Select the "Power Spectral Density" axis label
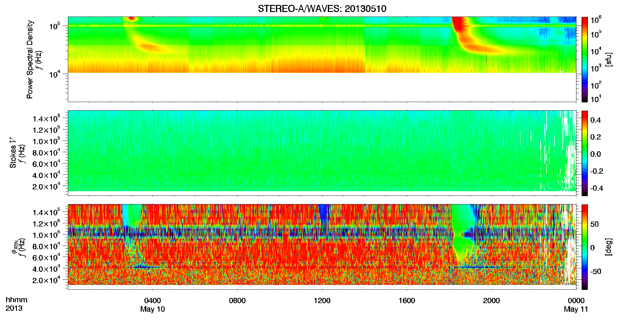Image resolution: width=644 pixels, height=332 pixels. [x=30, y=59]
